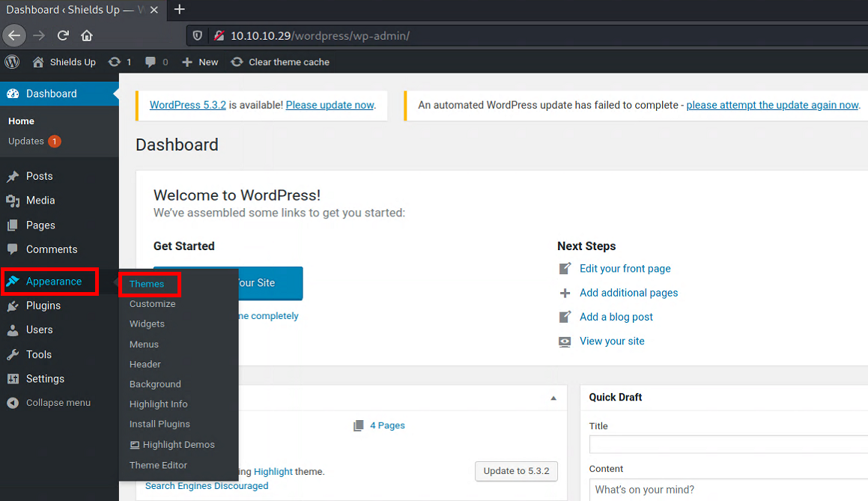The image size is (868, 501).
Task: Click the Shields Up home icon
Action: [x=38, y=62]
